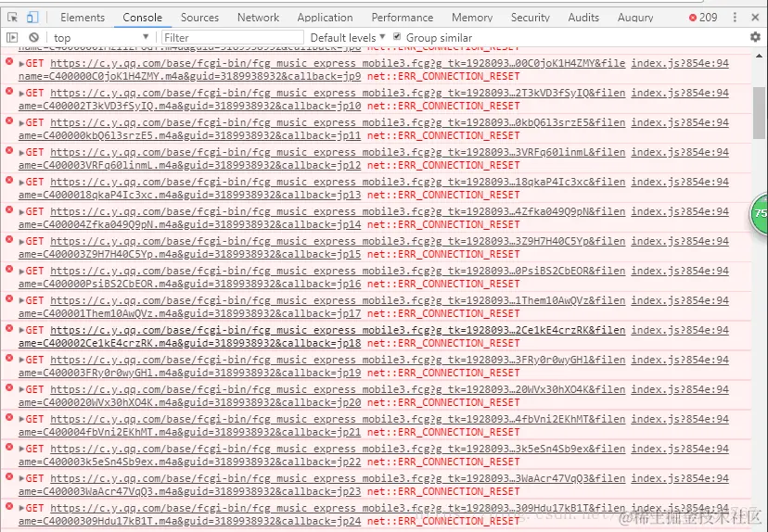
Task: Expand the GET request ending in jp16
Action: (x=21, y=272)
